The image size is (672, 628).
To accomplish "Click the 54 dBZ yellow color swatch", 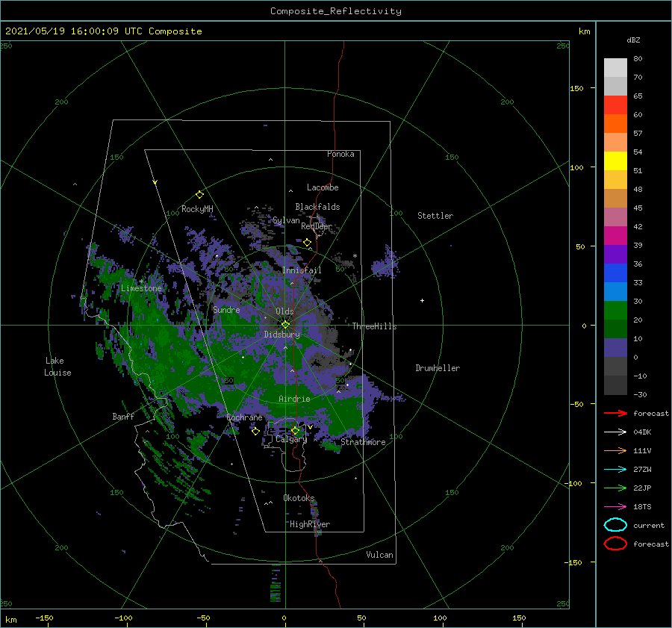I will pos(615,161).
